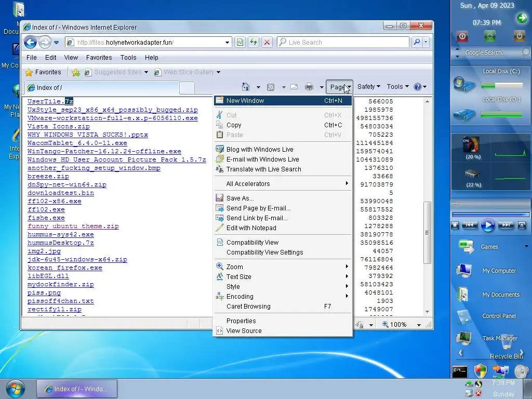
Task: Go back with the Back arrow button
Action: coord(30,43)
